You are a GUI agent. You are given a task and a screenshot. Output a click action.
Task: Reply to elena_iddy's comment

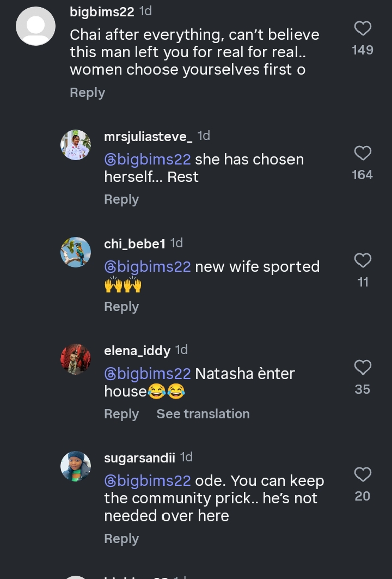(121, 414)
